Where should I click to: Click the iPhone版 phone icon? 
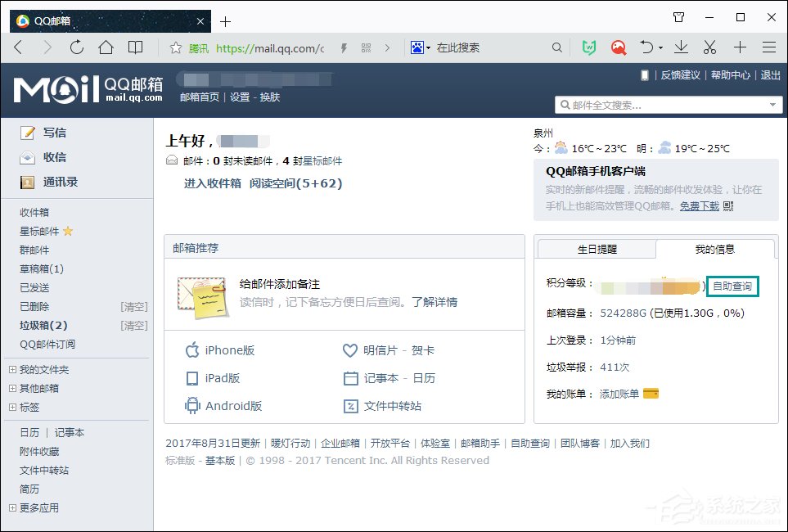[x=191, y=349]
